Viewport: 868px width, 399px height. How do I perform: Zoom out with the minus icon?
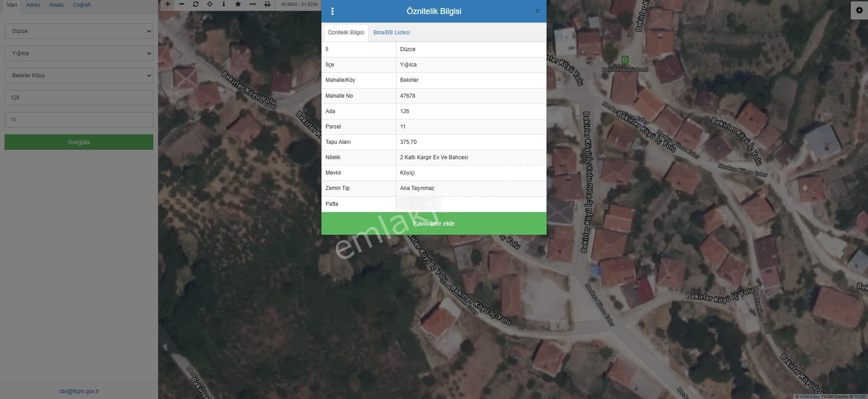pyautogui.click(x=182, y=4)
